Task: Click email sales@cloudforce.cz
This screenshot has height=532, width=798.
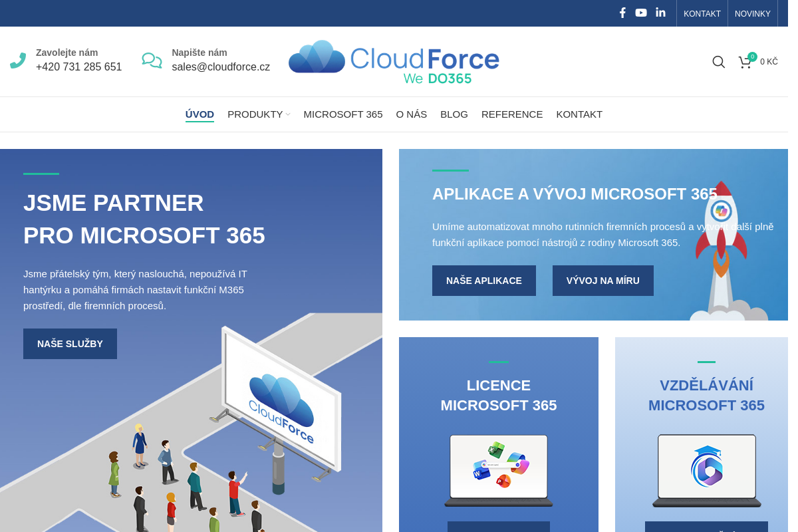Action: click(x=221, y=67)
